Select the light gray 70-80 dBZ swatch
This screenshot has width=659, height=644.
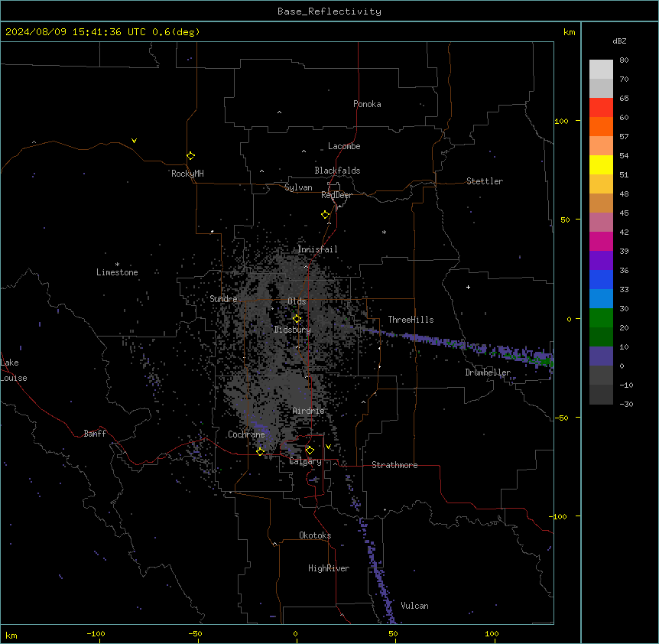click(601, 70)
